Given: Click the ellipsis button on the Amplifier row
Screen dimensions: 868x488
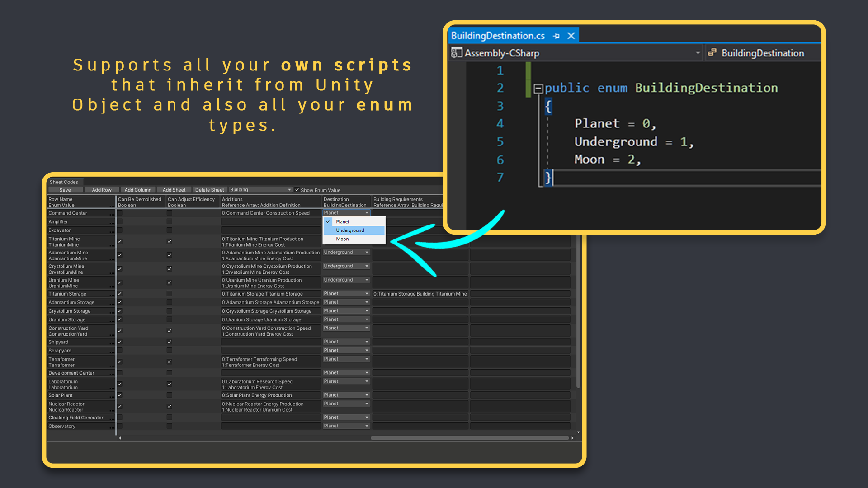Looking at the screenshot, I should point(112,223).
